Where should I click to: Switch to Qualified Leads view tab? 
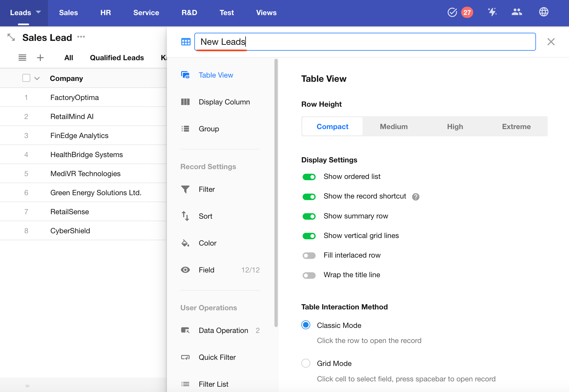pos(117,58)
